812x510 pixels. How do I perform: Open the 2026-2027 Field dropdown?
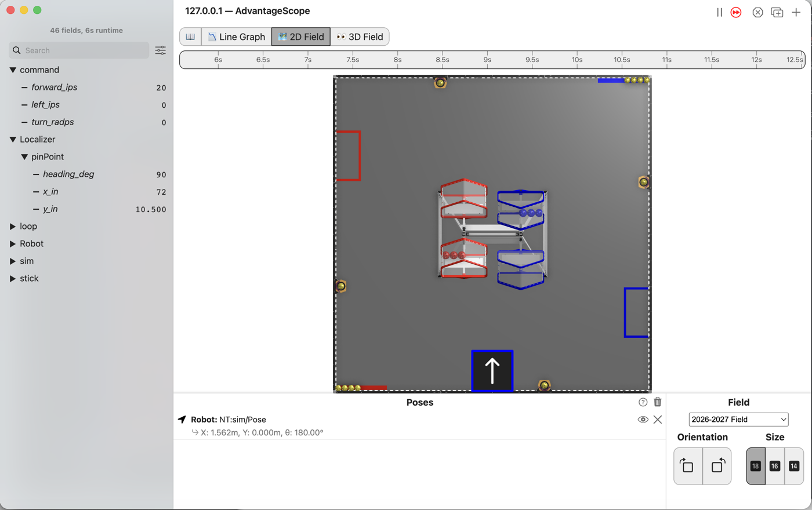coord(738,420)
